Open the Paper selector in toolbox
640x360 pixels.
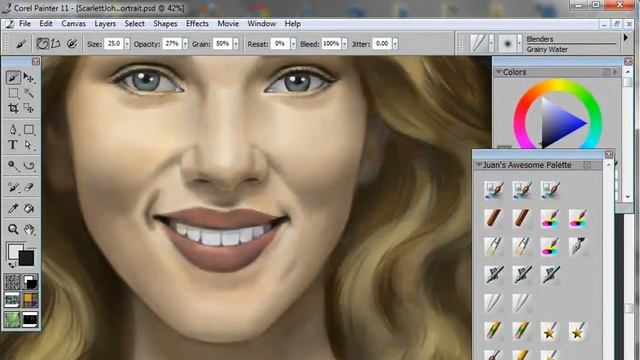point(12,282)
